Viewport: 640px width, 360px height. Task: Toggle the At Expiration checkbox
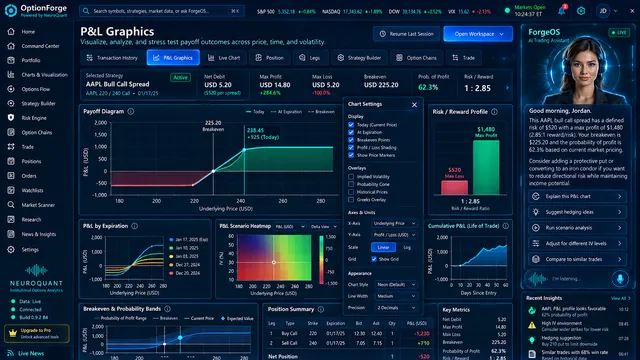351,132
